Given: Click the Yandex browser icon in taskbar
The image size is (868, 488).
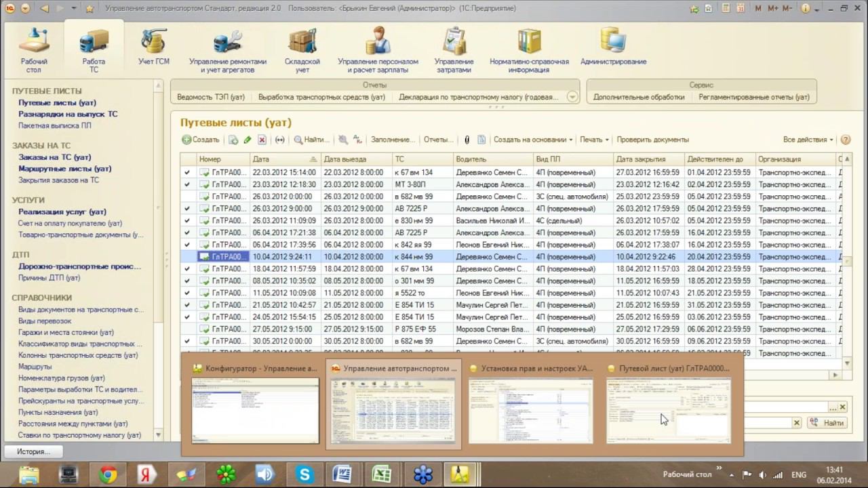Looking at the screenshot, I should 147,474.
